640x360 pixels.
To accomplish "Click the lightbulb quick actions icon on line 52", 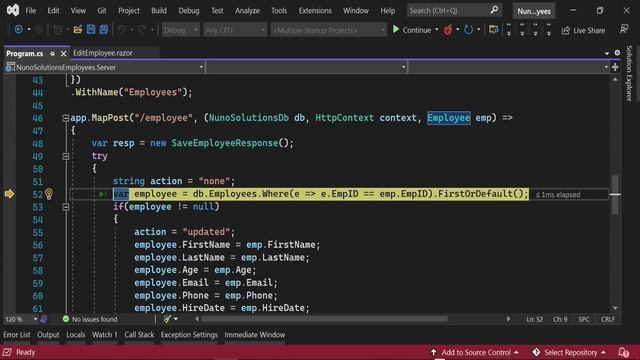I will click(x=49, y=193).
